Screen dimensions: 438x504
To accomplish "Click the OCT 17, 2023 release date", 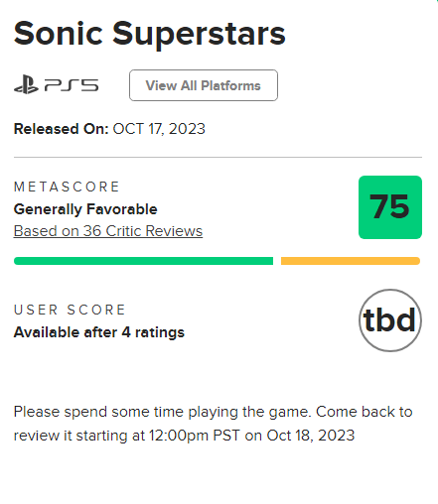I will point(159,129).
